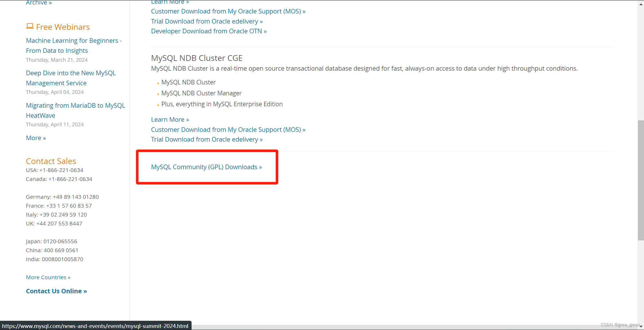Viewport: 644px width, 330px height.
Task: Click MySQL Community (GPL) Downloads link
Action: coord(206,167)
